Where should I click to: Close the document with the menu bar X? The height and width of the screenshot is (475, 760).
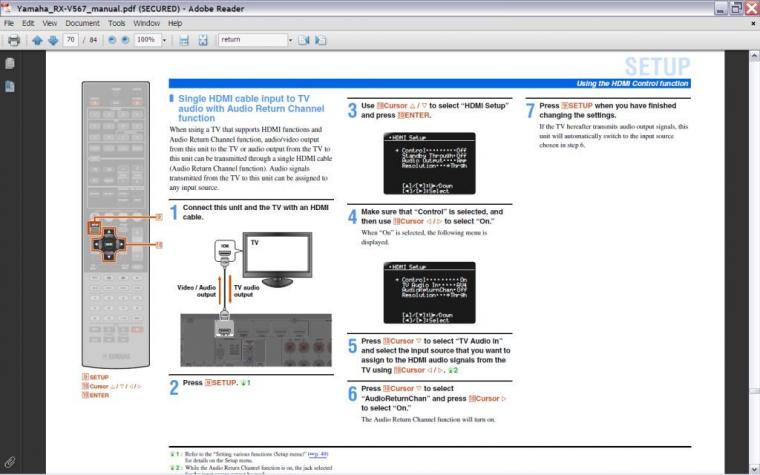(x=753, y=23)
